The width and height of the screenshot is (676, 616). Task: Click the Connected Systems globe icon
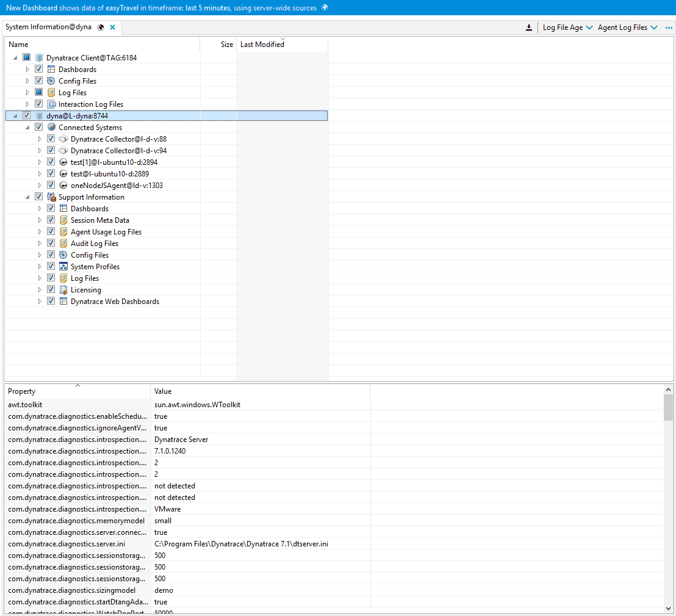pyautogui.click(x=51, y=127)
